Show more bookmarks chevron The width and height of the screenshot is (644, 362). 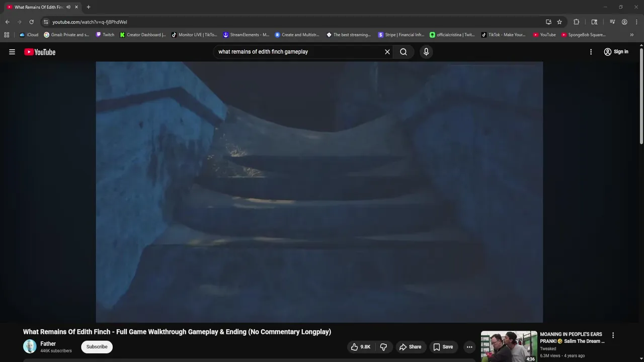[632, 35]
